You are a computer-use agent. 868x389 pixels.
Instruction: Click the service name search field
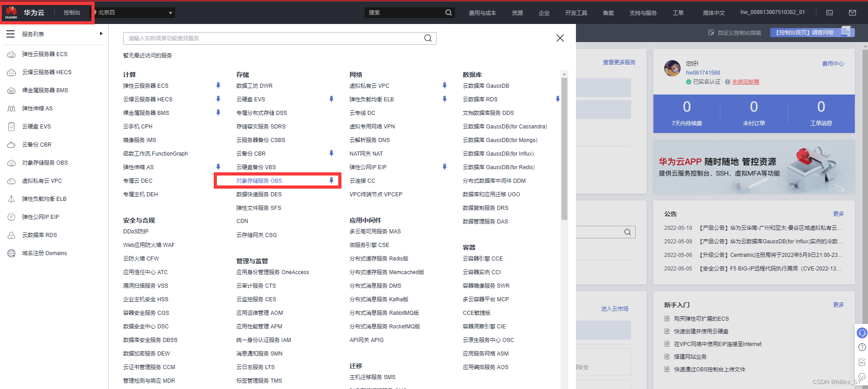coord(279,38)
